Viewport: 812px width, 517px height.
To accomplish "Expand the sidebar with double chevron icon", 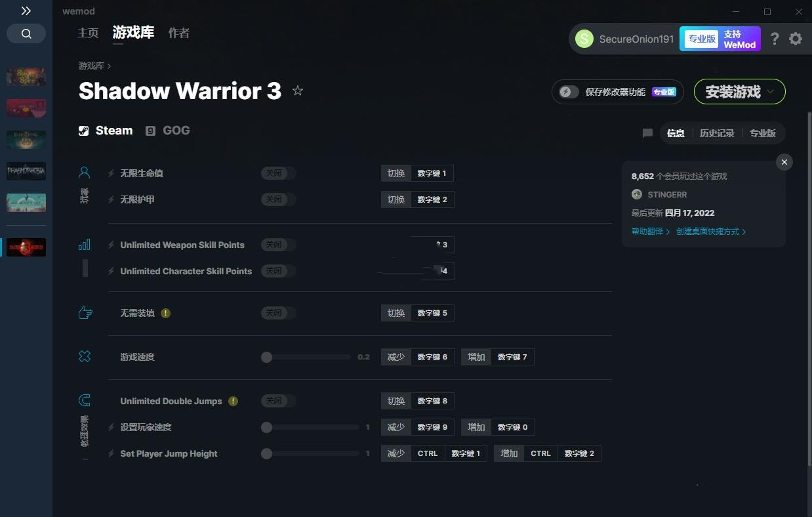I will click(x=26, y=11).
